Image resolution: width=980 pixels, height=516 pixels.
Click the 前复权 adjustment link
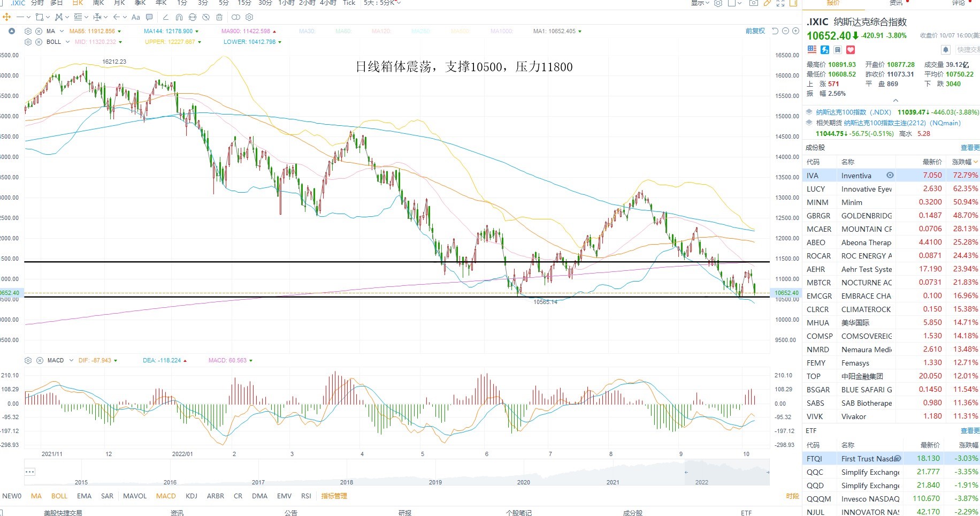[x=755, y=31]
